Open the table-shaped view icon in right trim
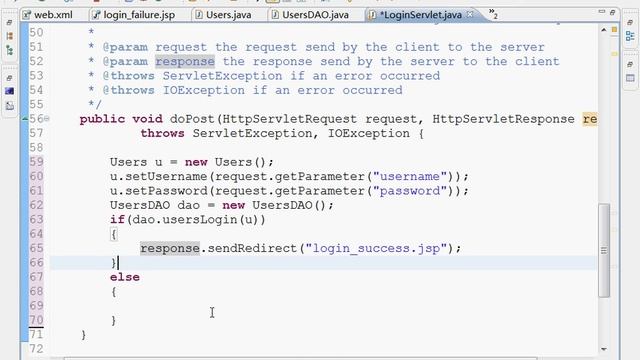640x360 pixels. [x=630, y=78]
